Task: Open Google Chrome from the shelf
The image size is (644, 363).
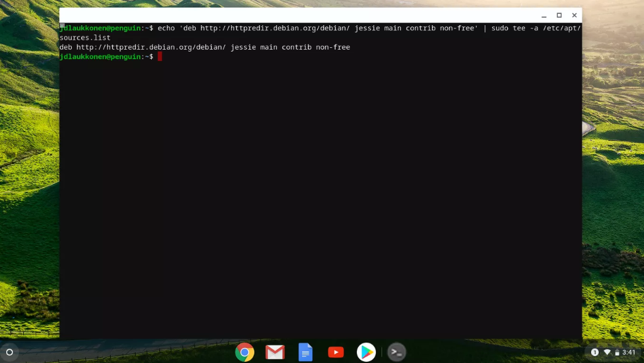Action: click(x=244, y=352)
